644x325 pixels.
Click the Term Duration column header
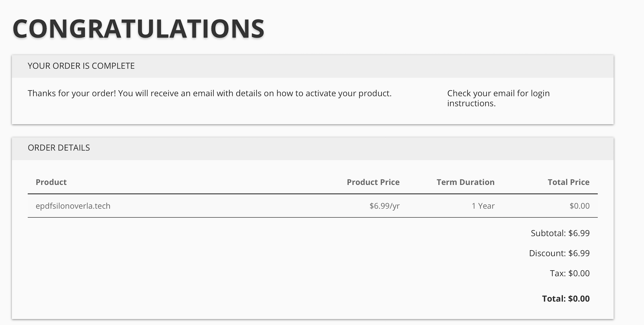[465, 182]
